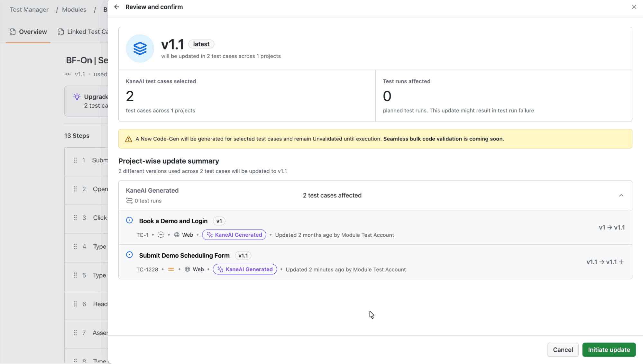Click the priority icon beside TC-1228

tap(171, 269)
